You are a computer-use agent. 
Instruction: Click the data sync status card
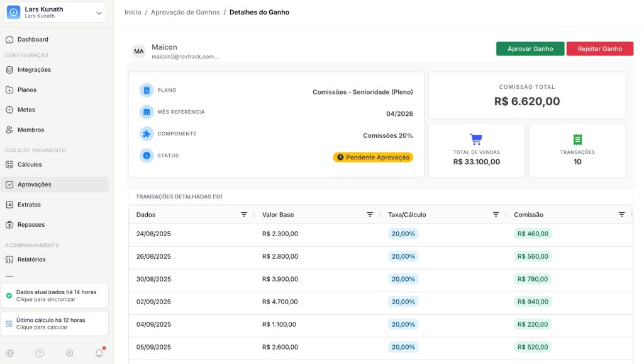click(x=55, y=295)
